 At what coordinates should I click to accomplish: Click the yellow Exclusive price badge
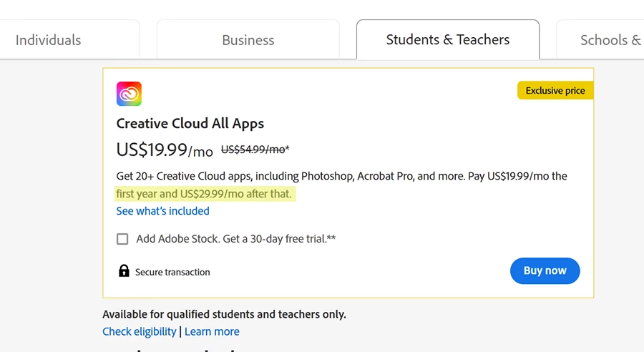(555, 91)
